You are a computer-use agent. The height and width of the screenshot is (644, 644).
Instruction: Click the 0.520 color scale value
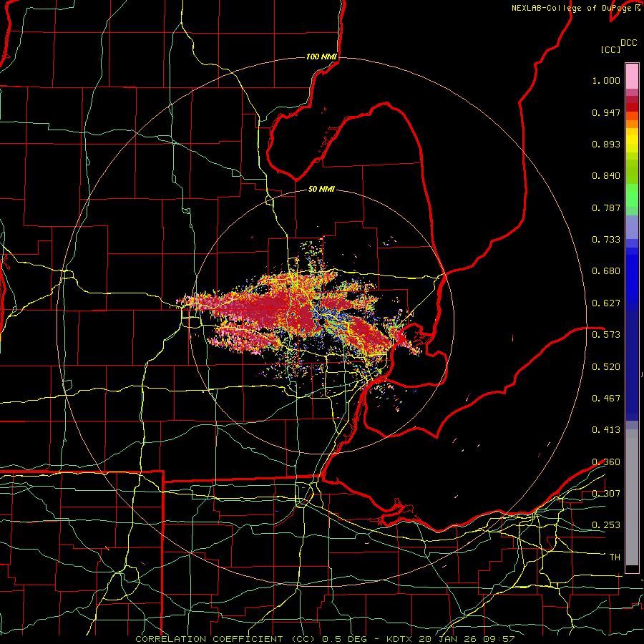pos(606,367)
